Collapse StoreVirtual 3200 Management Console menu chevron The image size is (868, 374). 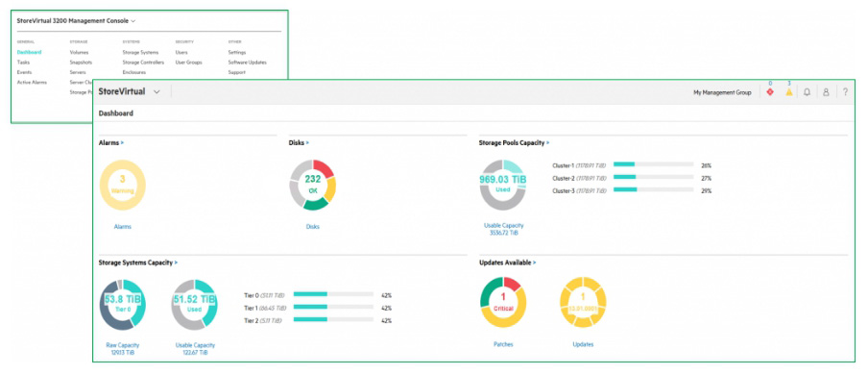[133, 21]
